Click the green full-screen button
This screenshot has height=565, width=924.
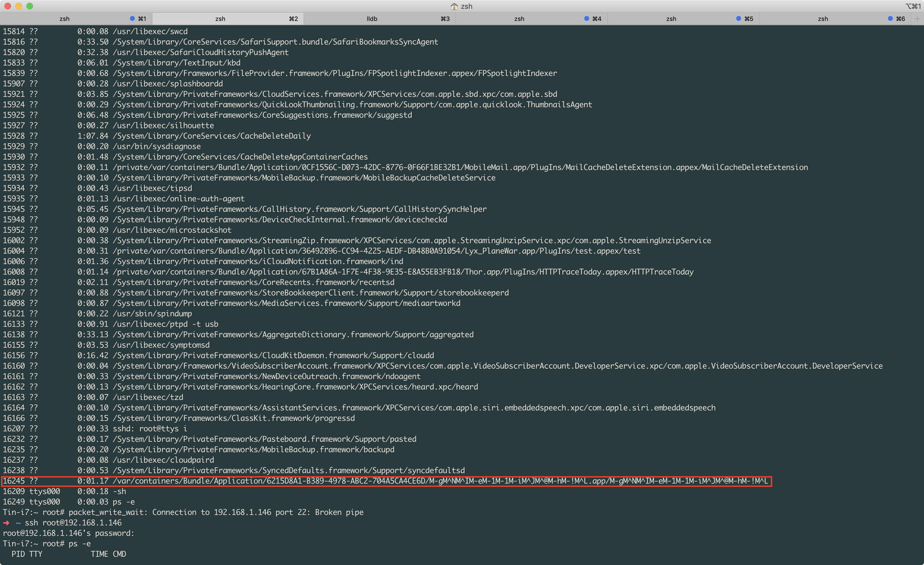click(30, 6)
